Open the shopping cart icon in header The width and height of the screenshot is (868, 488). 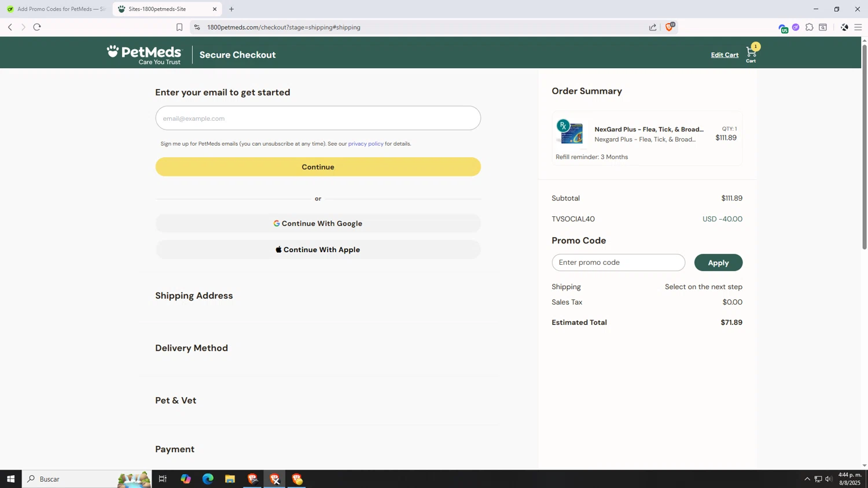pyautogui.click(x=751, y=53)
